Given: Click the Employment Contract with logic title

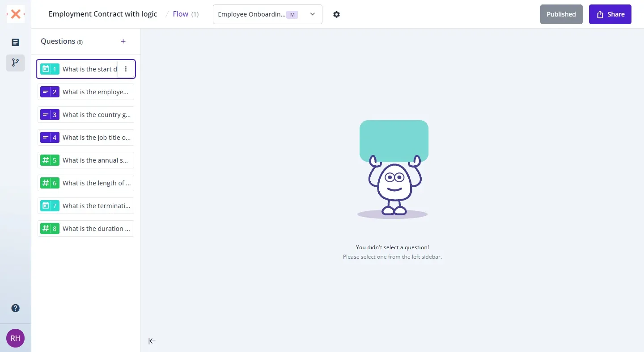Looking at the screenshot, I should coord(103,14).
